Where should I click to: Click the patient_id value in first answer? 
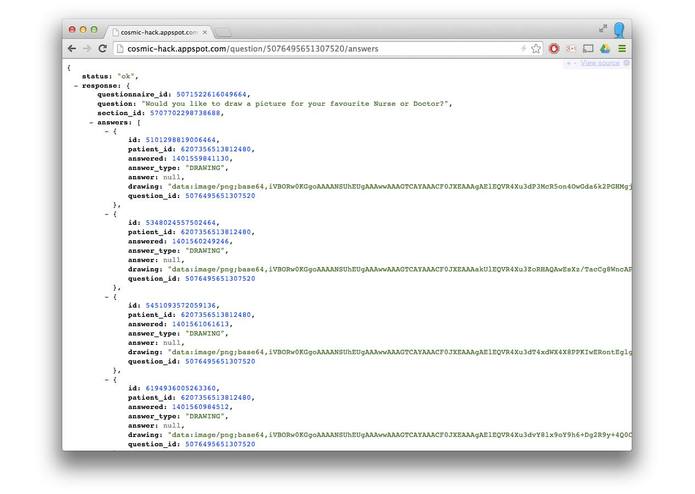coord(216,149)
